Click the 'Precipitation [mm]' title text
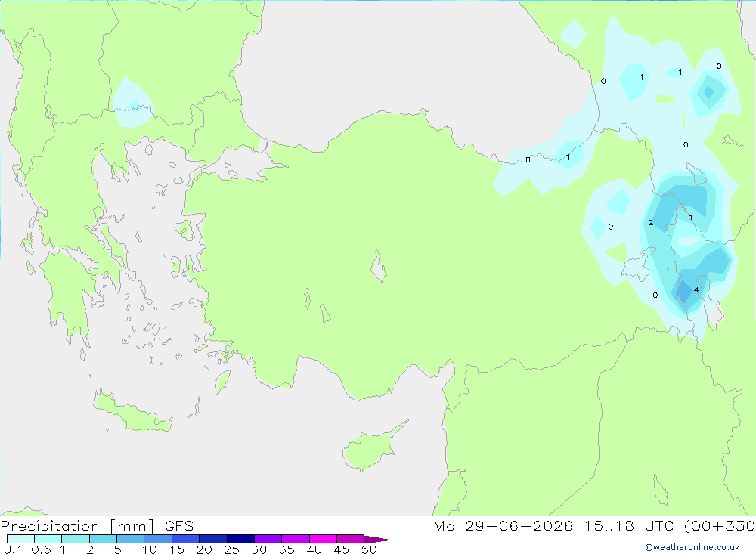Screen dimensions: 756x554 point(77,526)
